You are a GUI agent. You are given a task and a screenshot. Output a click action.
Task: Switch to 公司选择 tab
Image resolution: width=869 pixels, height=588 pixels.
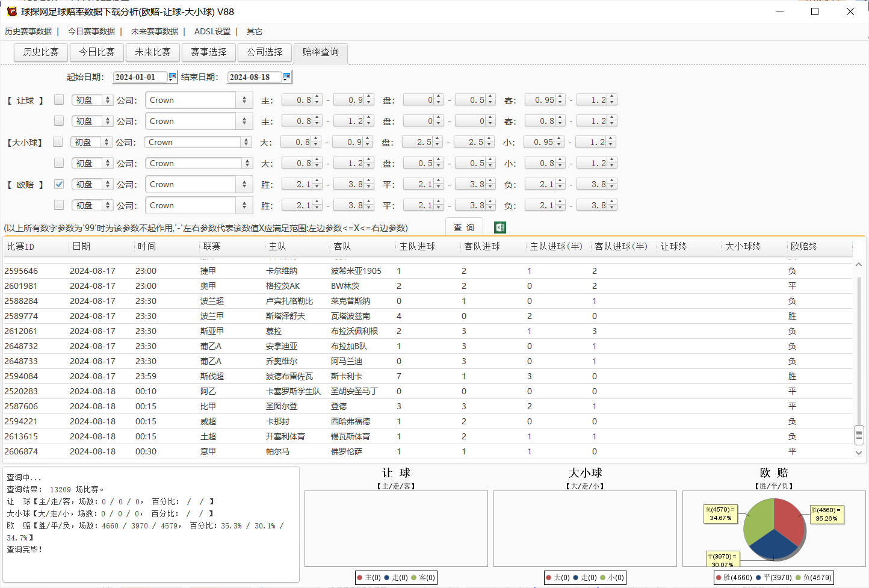(x=265, y=52)
